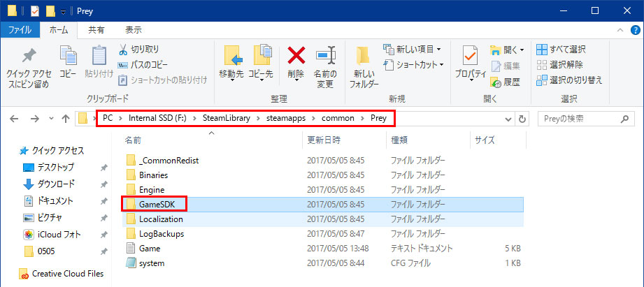Image resolution: width=644 pixels, height=287 pixels.
Task: Open Properties (プロパティ) button
Action: [471, 62]
